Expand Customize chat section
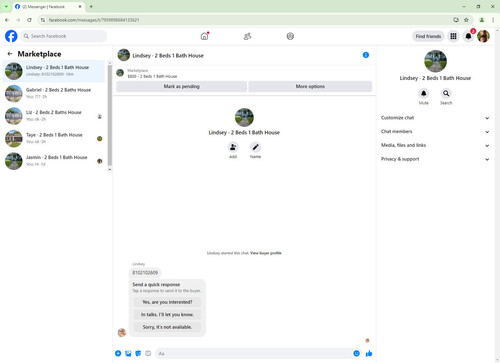The width and height of the screenshot is (500, 363). (435, 118)
